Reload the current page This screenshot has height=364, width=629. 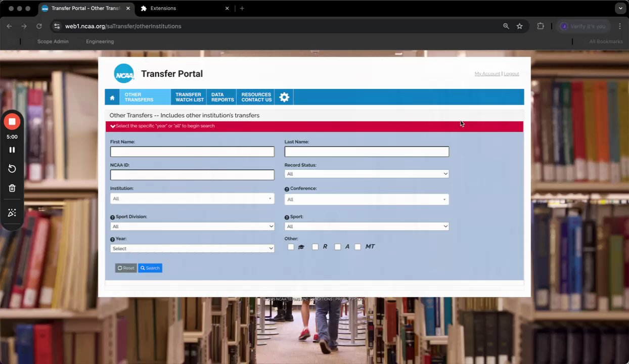[x=39, y=26]
